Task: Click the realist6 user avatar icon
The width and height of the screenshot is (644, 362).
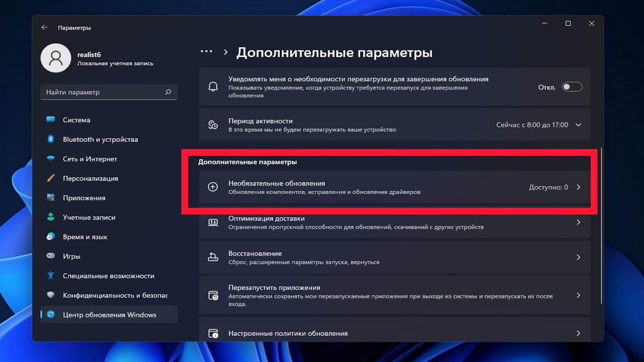Action: click(56, 58)
